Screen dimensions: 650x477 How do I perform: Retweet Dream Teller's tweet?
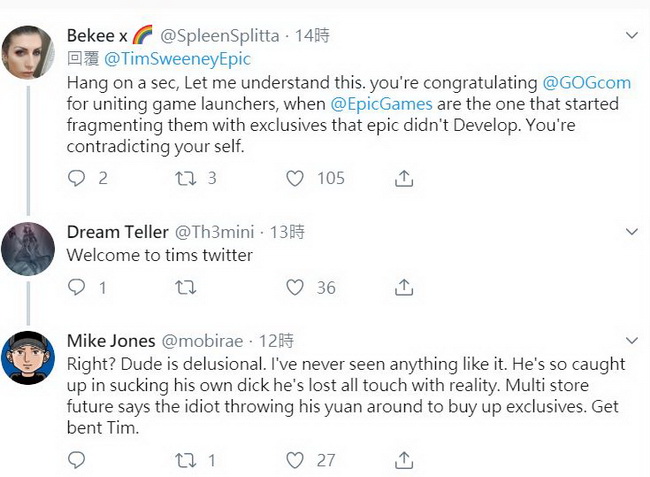185,287
